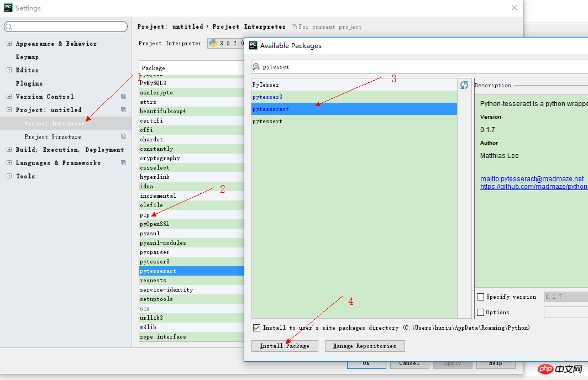Image resolution: width=588 pixels, height=380 pixels.
Task: Focus the Settings search field
Action: [66, 26]
